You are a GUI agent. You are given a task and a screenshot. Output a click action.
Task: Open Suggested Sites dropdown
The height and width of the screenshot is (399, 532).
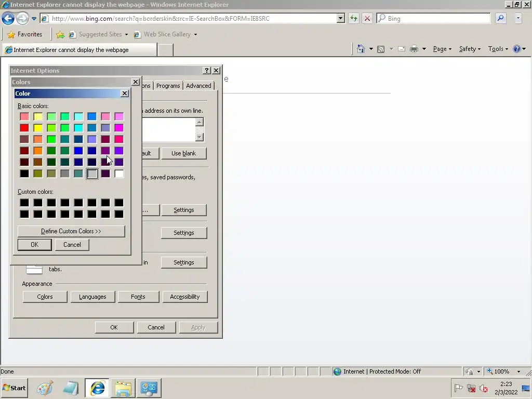(127, 35)
